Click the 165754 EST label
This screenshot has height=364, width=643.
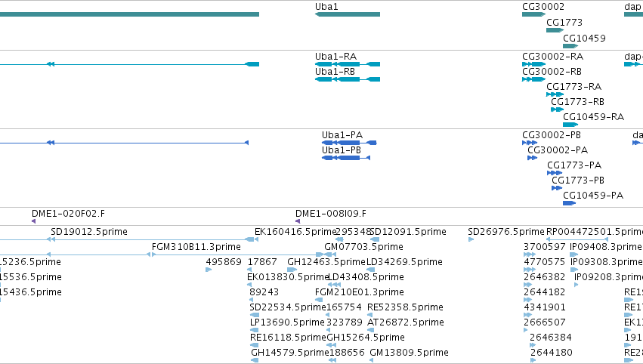344,307
